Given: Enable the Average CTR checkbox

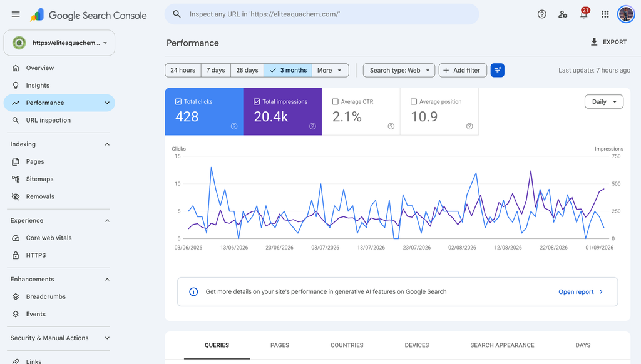Looking at the screenshot, I should tap(336, 102).
